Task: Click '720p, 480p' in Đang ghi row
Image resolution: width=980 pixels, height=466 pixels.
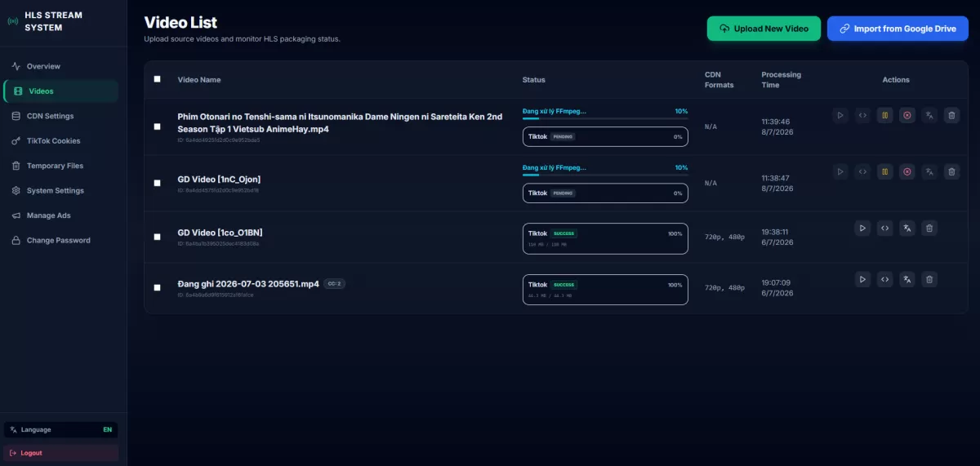Action: [x=724, y=288]
